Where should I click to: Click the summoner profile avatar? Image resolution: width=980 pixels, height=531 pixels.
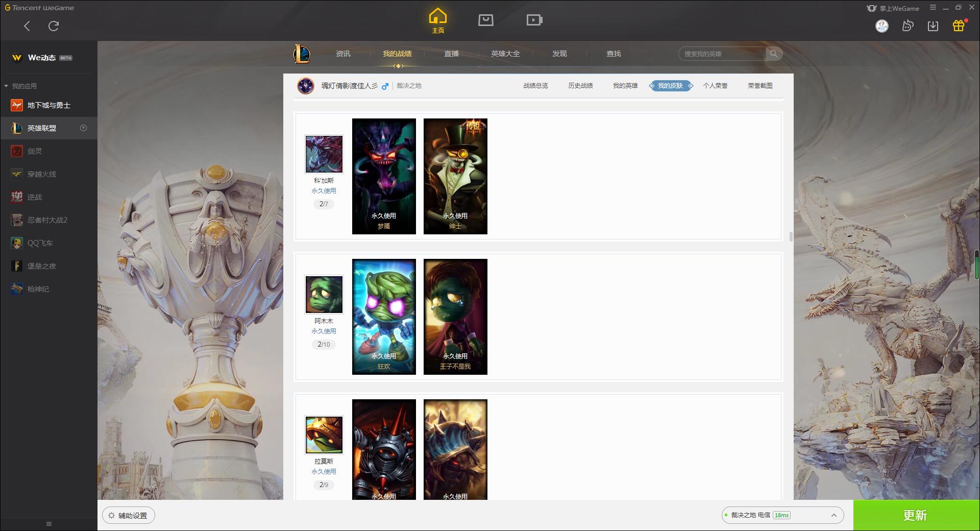pyautogui.click(x=306, y=86)
